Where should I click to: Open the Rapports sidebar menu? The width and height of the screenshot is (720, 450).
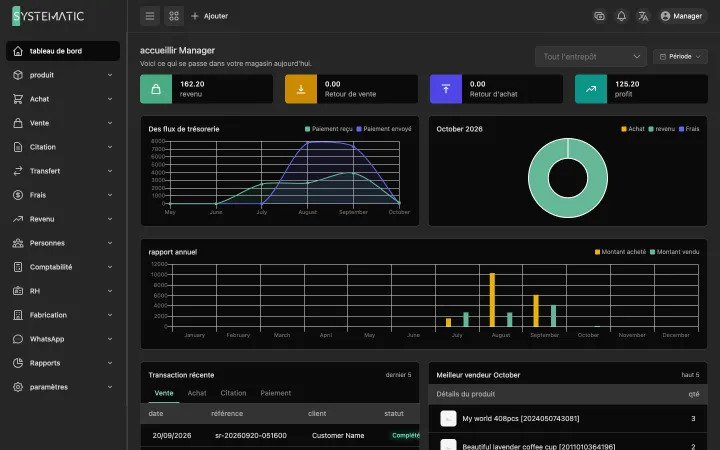[x=63, y=363]
